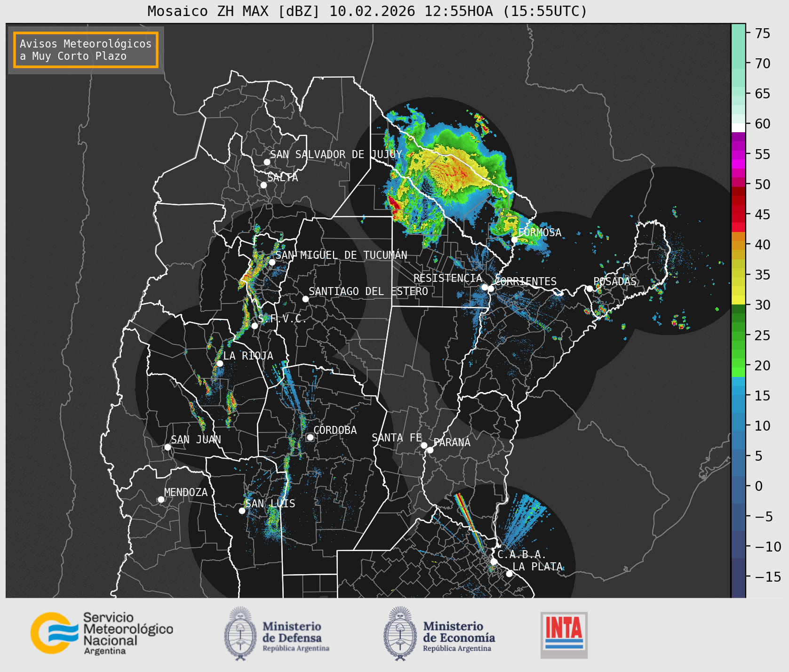Select the Posadas city marker

pyautogui.click(x=590, y=288)
